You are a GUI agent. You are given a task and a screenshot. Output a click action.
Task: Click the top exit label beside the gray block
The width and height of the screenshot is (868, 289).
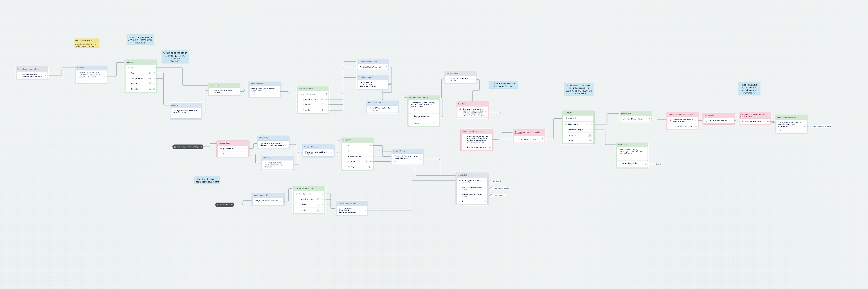(495, 181)
